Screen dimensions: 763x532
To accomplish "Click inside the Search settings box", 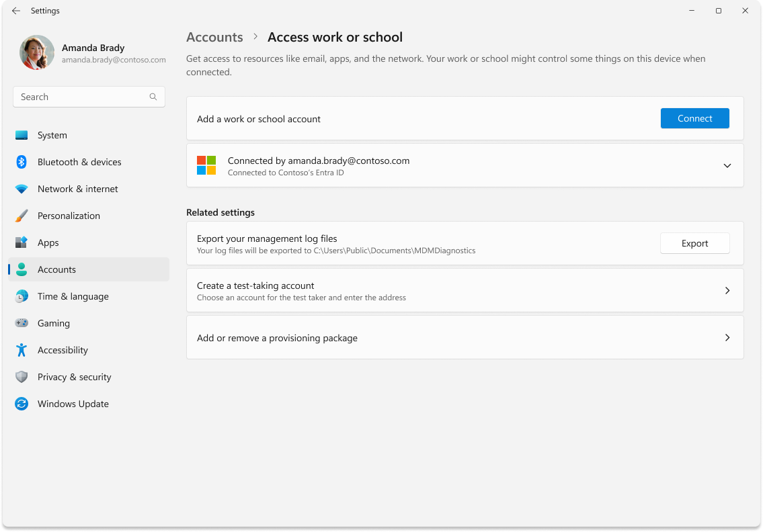I will click(81, 96).
